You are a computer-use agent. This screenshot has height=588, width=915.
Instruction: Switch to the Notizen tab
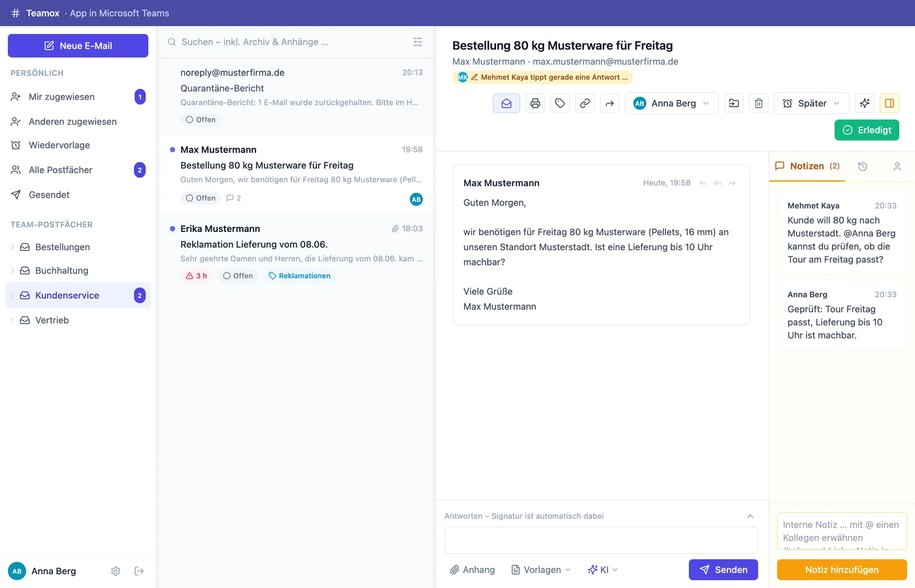tap(808, 166)
